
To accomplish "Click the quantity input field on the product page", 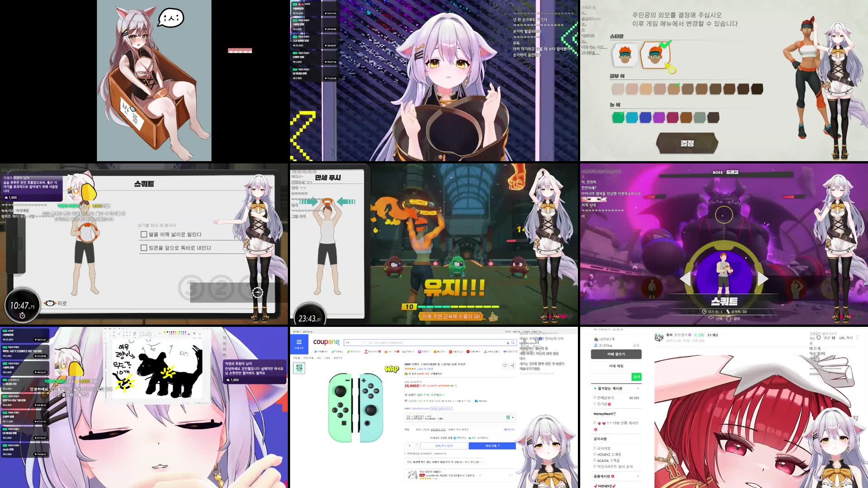I will click(x=409, y=446).
